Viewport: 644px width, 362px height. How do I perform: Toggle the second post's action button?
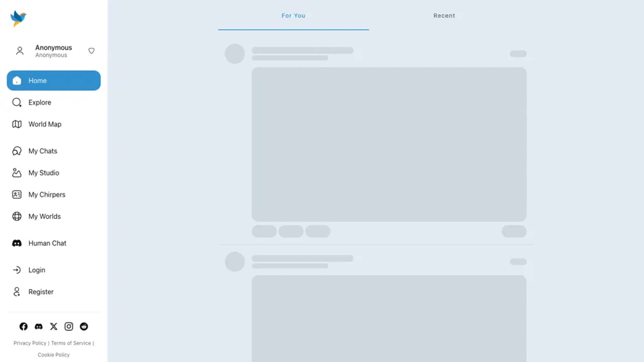518,261
